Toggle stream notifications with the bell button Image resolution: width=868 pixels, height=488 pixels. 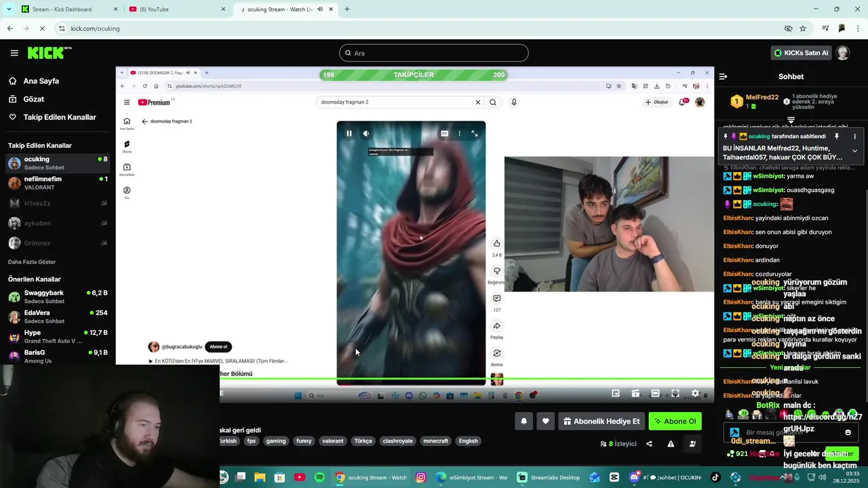[x=524, y=421]
